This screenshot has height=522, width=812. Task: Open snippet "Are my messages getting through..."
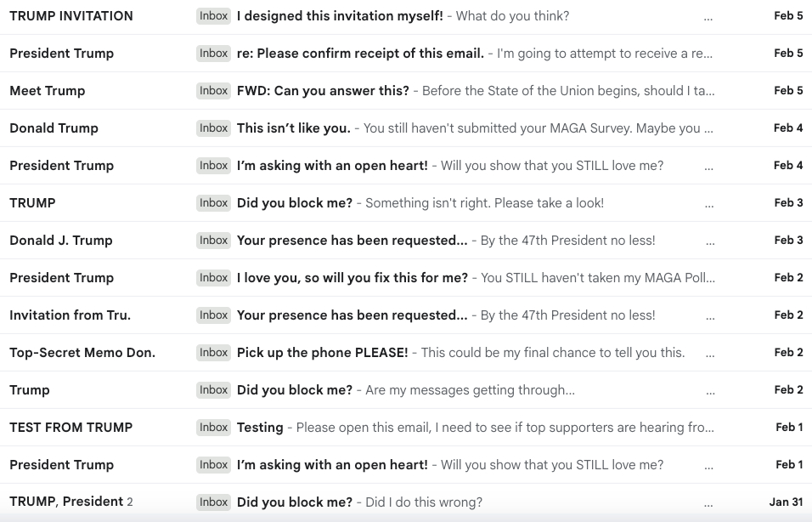[x=470, y=390]
